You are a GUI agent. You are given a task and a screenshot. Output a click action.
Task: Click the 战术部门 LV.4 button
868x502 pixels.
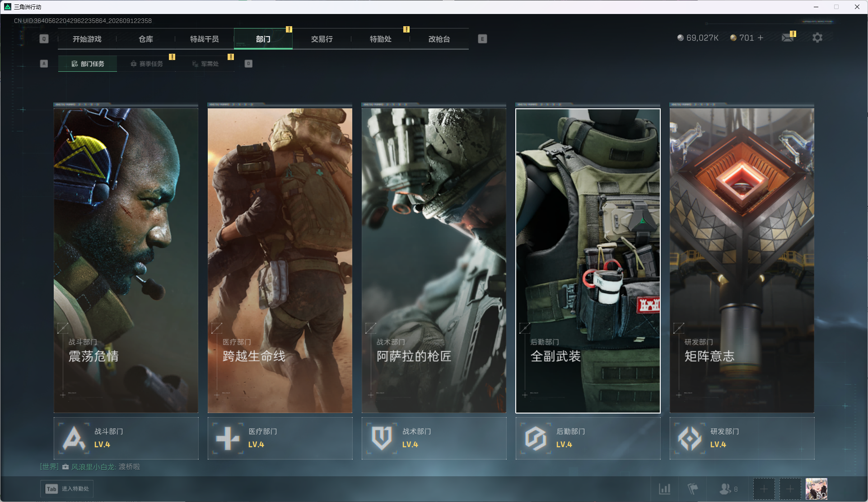point(434,438)
